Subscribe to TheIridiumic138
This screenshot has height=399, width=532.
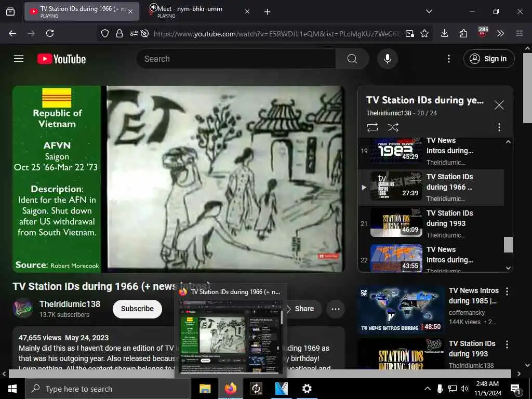pyautogui.click(x=137, y=309)
